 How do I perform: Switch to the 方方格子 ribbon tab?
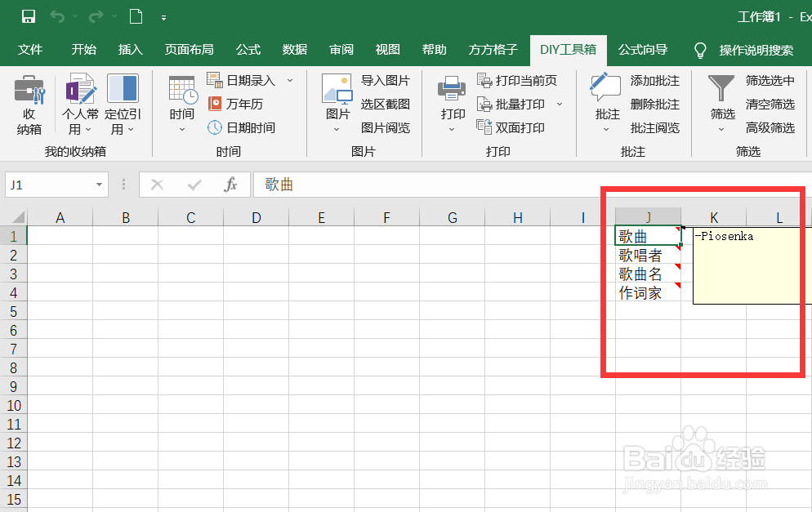tap(492, 50)
